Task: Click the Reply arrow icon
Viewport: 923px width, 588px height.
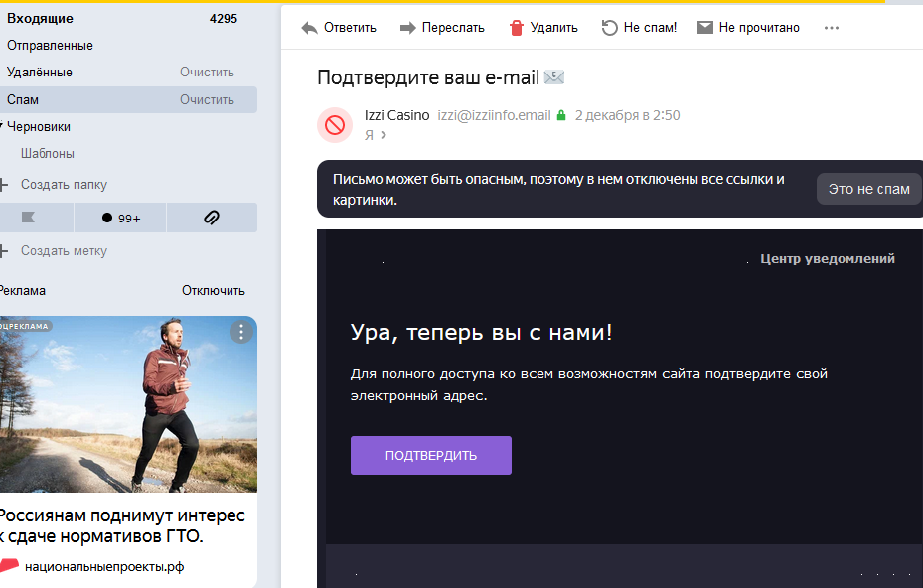Action: 309,28
